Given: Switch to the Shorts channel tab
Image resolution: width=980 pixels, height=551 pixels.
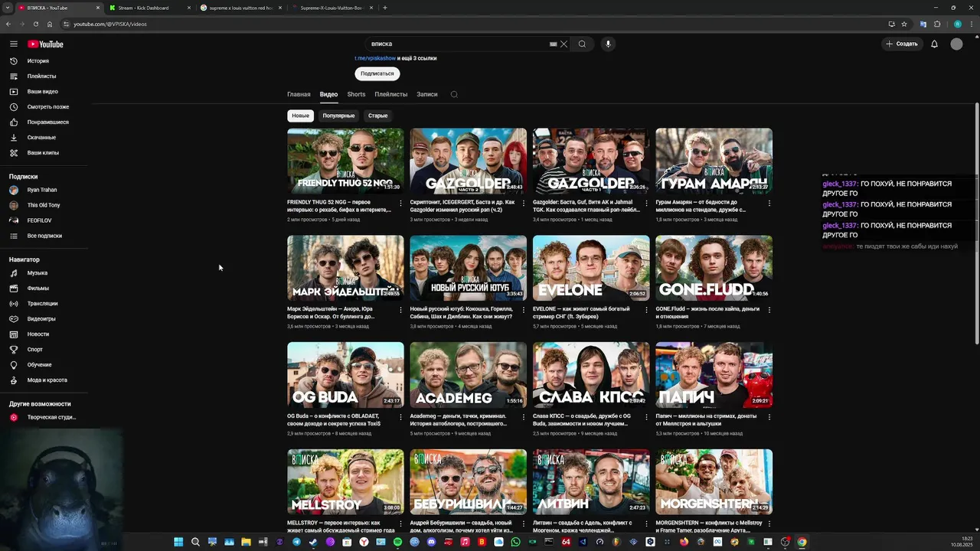Looking at the screenshot, I should pyautogui.click(x=356, y=94).
